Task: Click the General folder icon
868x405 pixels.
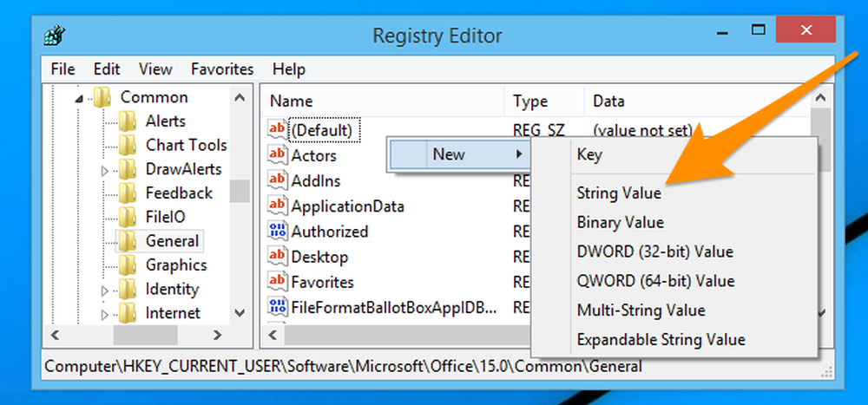Action: [x=128, y=241]
